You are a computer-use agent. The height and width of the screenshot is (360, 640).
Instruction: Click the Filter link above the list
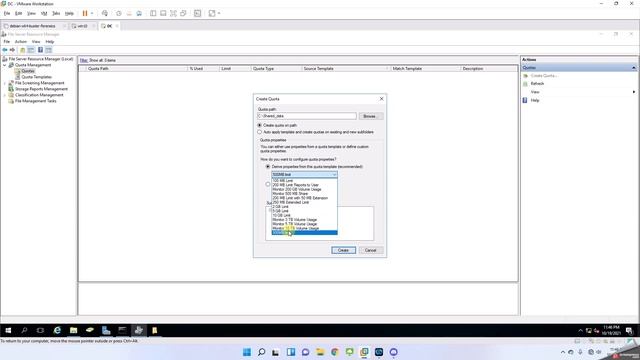84,60
